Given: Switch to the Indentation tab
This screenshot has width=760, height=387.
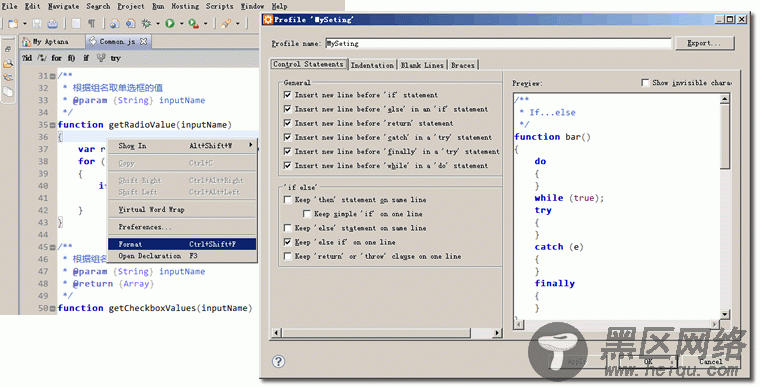Looking at the screenshot, I should (372, 65).
